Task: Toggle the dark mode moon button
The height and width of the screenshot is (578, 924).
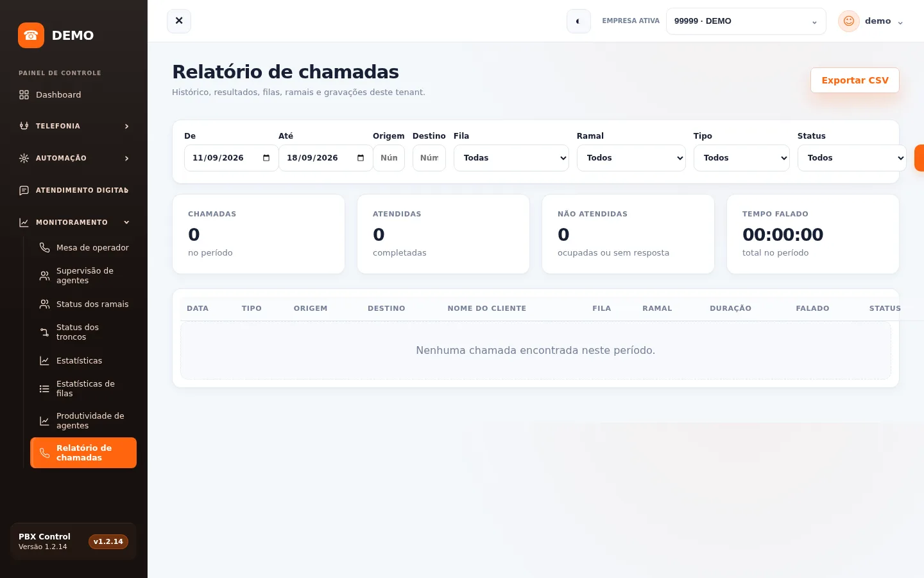Action: [578, 21]
